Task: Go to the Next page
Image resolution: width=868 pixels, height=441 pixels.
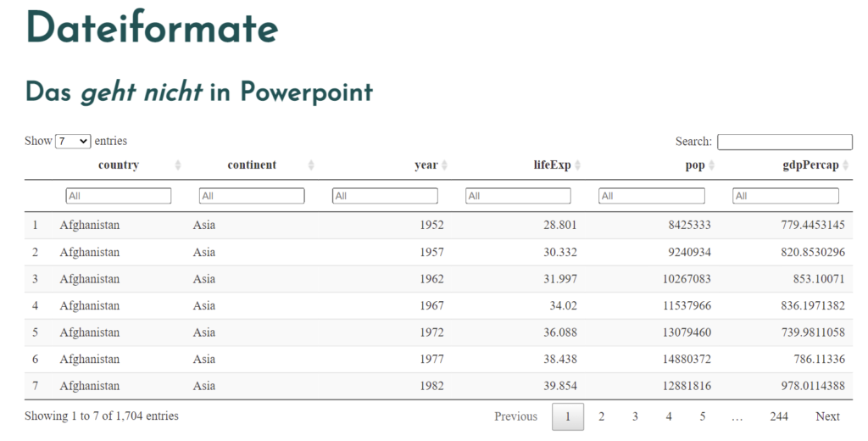Action: (x=827, y=416)
